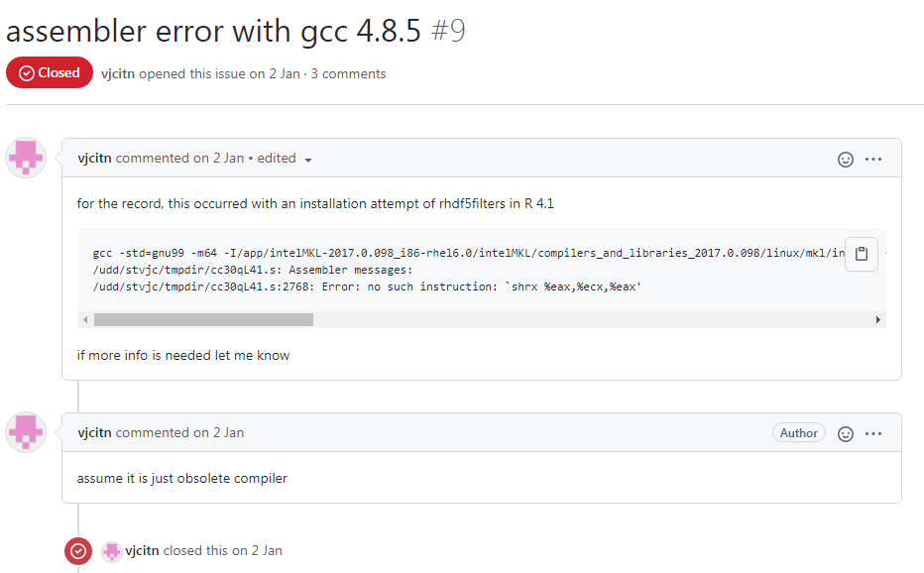924x573 pixels.
Task: Click the Author label badge
Action: click(798, 433)
